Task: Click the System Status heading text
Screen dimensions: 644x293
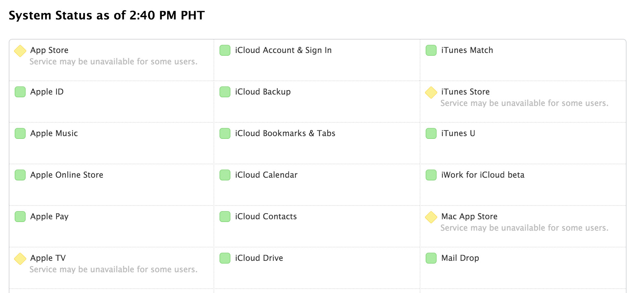Action: pos(106,15)
